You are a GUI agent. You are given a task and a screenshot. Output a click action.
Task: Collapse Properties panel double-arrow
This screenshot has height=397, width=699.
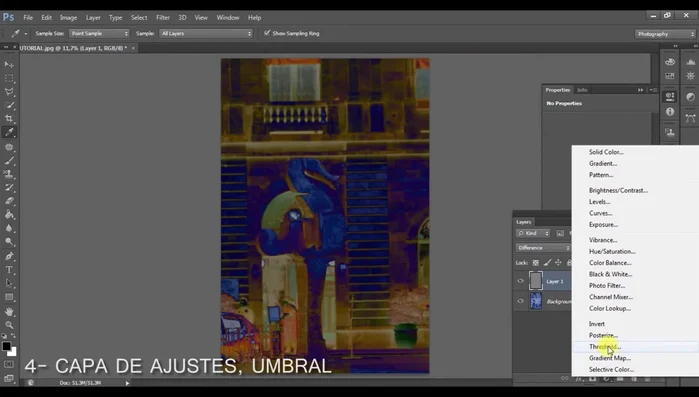[641, 90]
